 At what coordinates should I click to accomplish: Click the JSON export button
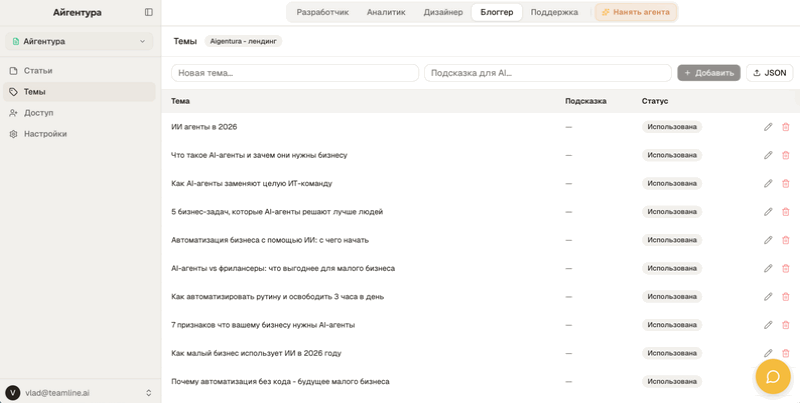point(769,73)
